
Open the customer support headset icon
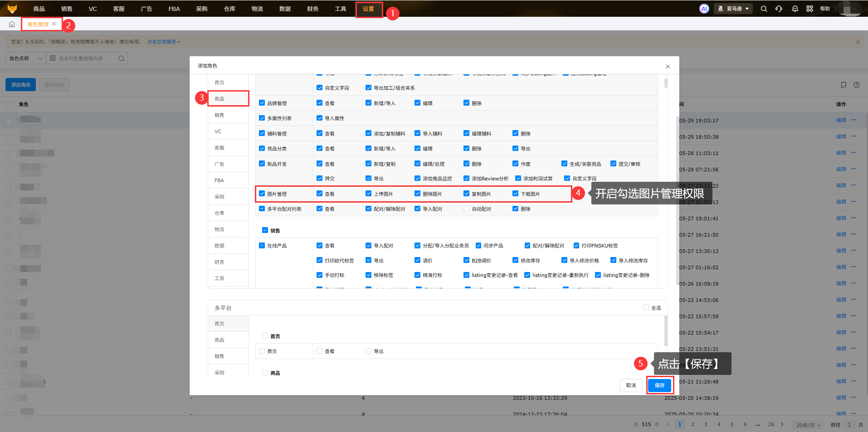point(779,9)
